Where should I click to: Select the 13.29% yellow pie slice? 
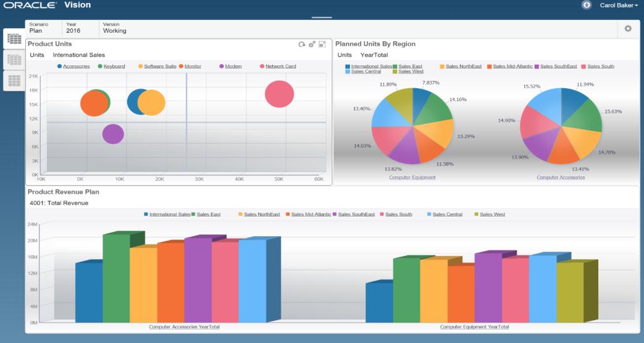(x=437, y=132)
